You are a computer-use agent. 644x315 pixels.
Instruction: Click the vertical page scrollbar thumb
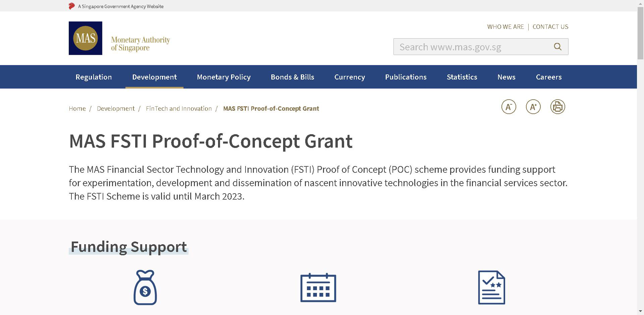pyautogui.click(x=640, y=33)
